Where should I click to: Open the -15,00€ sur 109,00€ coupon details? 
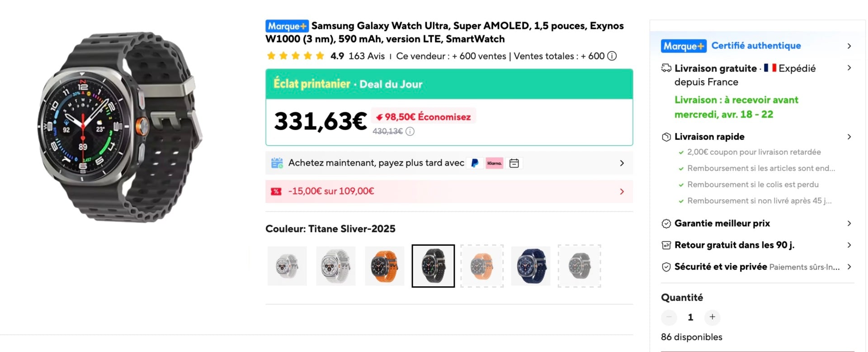pos(622,191)
